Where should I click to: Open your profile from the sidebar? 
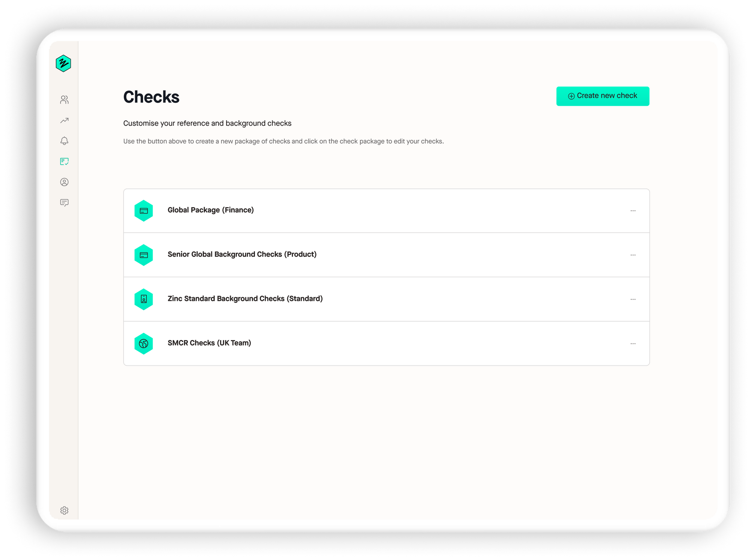coord(64,182)
